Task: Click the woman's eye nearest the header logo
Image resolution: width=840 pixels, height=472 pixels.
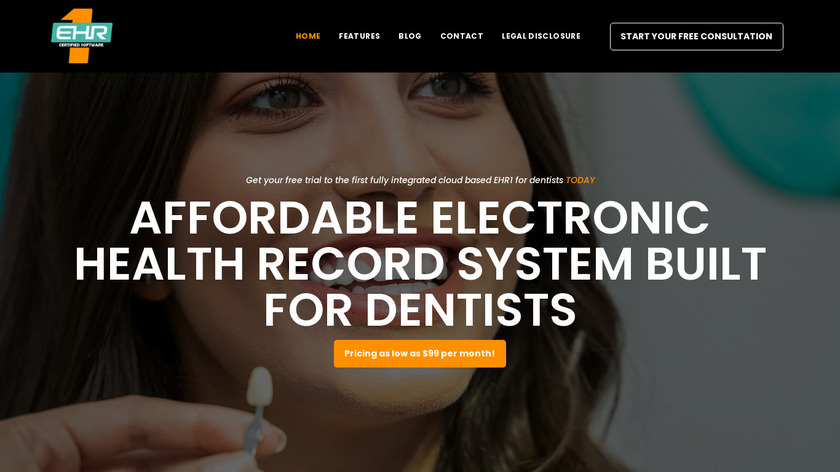Action: point(279,96)
